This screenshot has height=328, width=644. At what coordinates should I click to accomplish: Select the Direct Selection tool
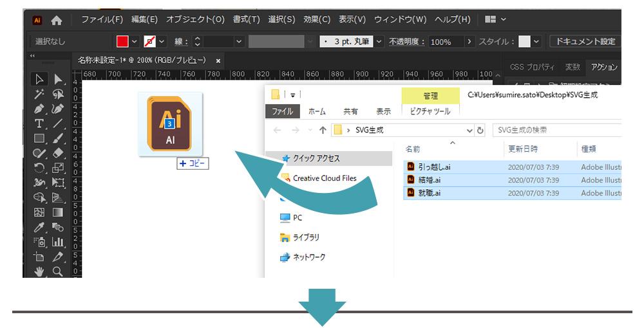pyautogui.click(x=58, y=79)
